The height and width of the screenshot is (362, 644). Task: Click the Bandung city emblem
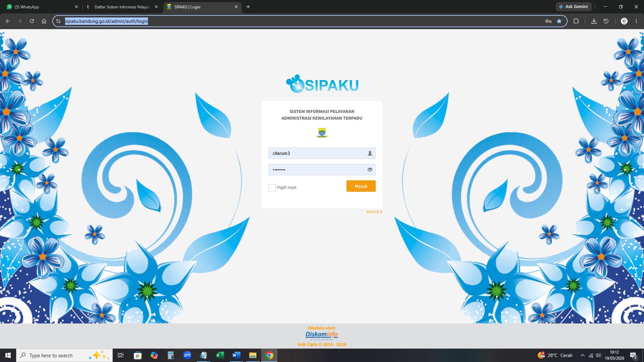[x=322, y=133]
